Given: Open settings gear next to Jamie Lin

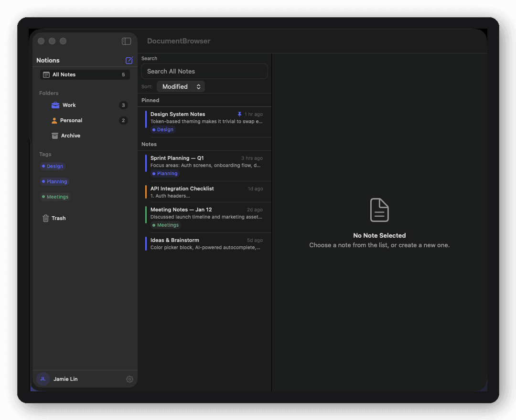Looking at the screenshot, I should pos(129,379).
